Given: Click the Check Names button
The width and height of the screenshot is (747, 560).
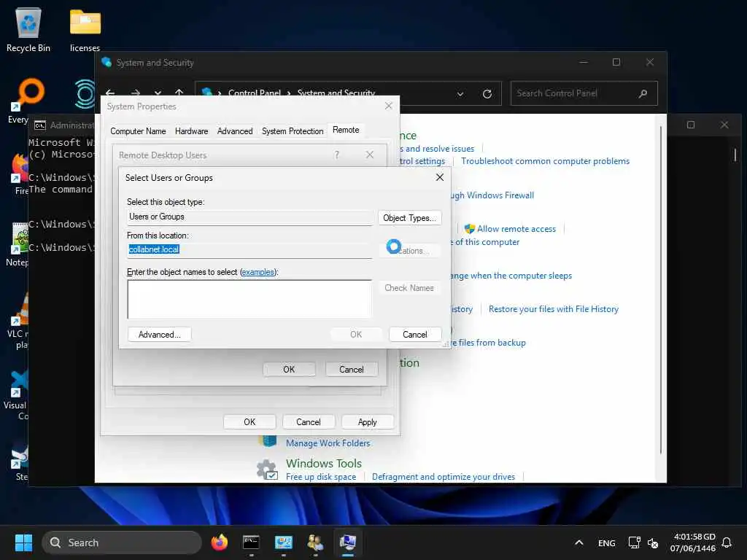Looking at the screenshot, I should (409, 287).
